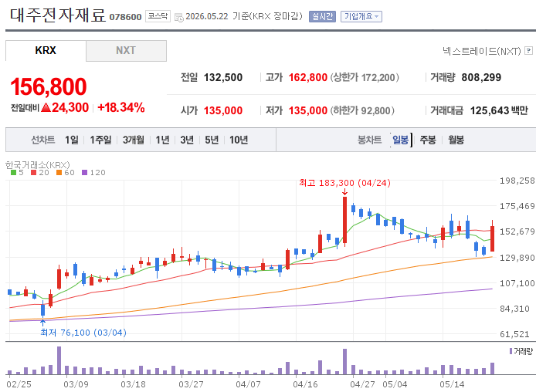This screenshot has width=536, height=392.
Task: Click the previous close value 132,500
Action: click(223, 77)
